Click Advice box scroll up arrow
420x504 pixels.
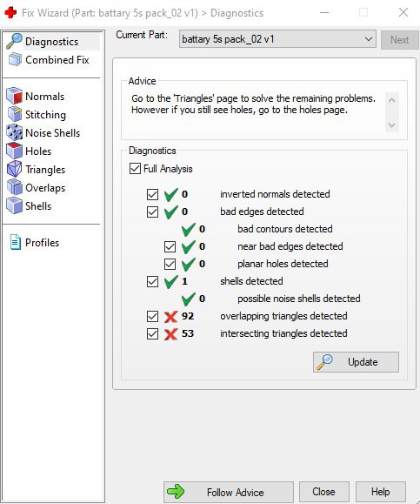[392, 100]
